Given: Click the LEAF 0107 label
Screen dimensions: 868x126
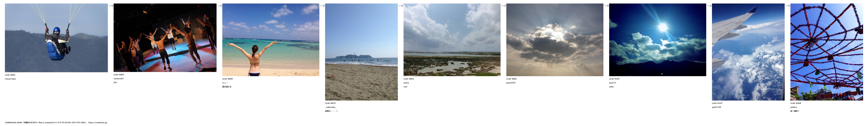Looking at the screenshot, I should point(614,79).
